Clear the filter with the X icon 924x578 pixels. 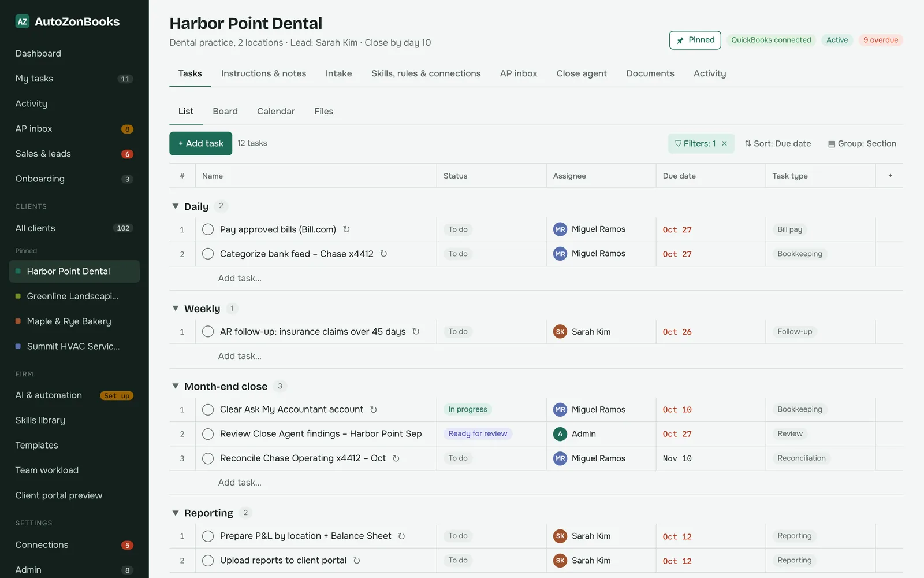724,144
